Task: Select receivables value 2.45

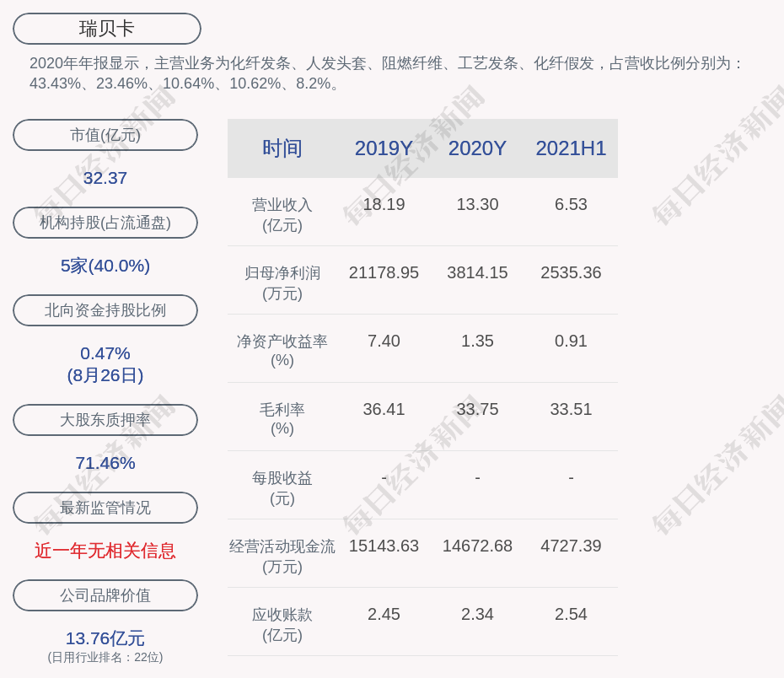Action: pos(384,615)
